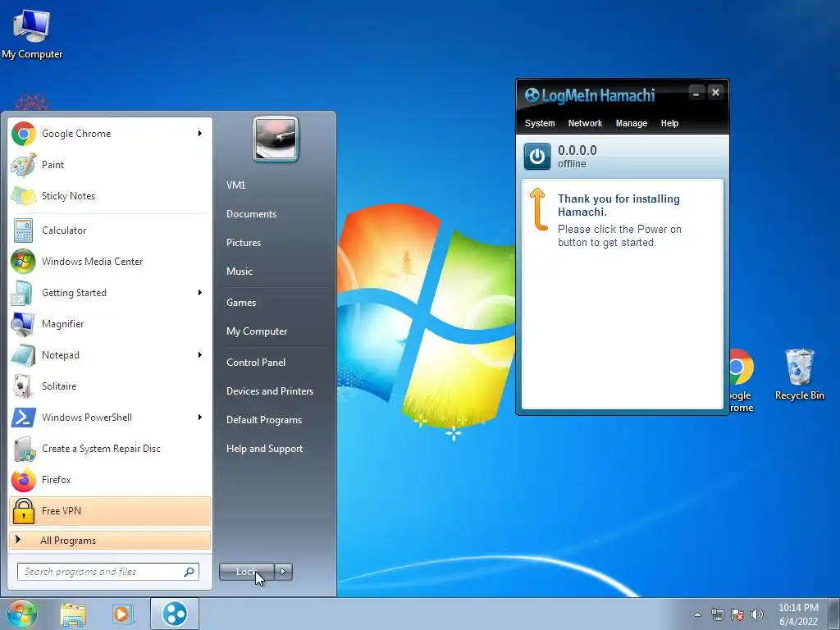
Task: Open Create a System Repair Disc icon
Action: (24, 449)
